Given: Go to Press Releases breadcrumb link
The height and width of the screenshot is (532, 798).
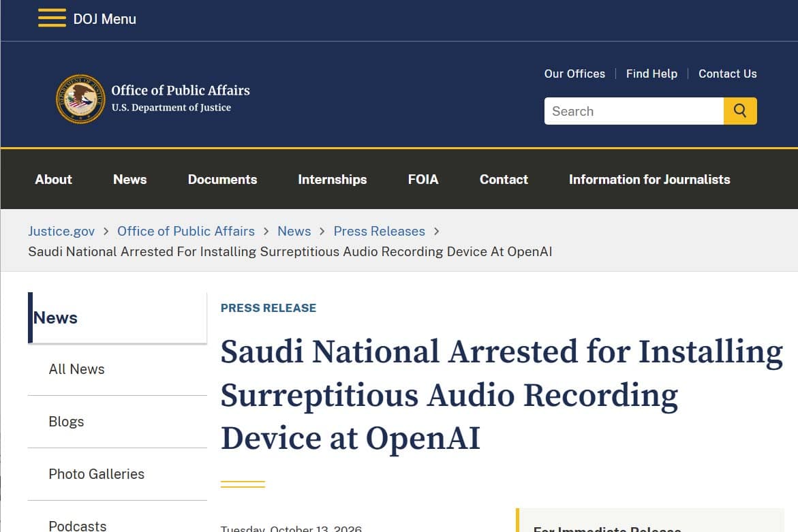Looking at the screenshot, I should pos(379,232).
